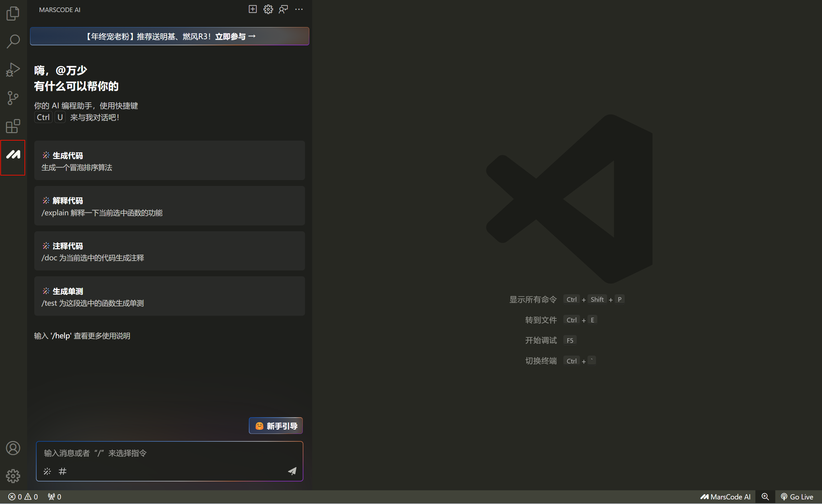Click the 新手引导 beginner guide button

(276, 426)
